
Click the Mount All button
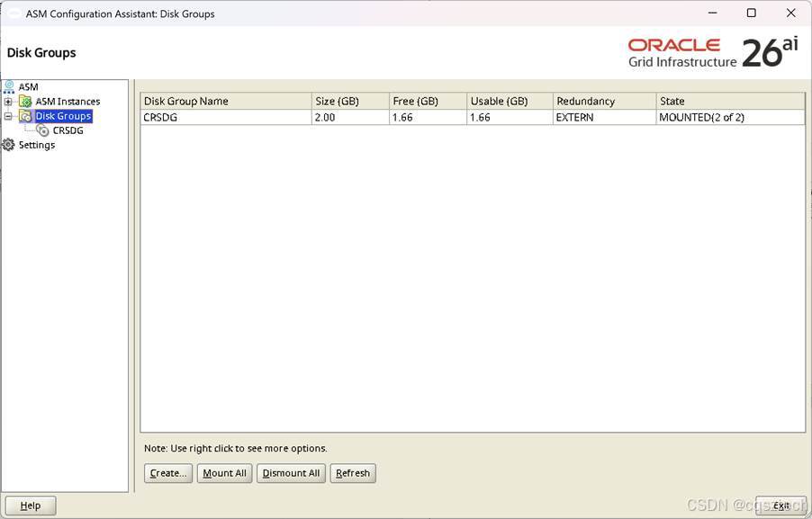point(225,473)
